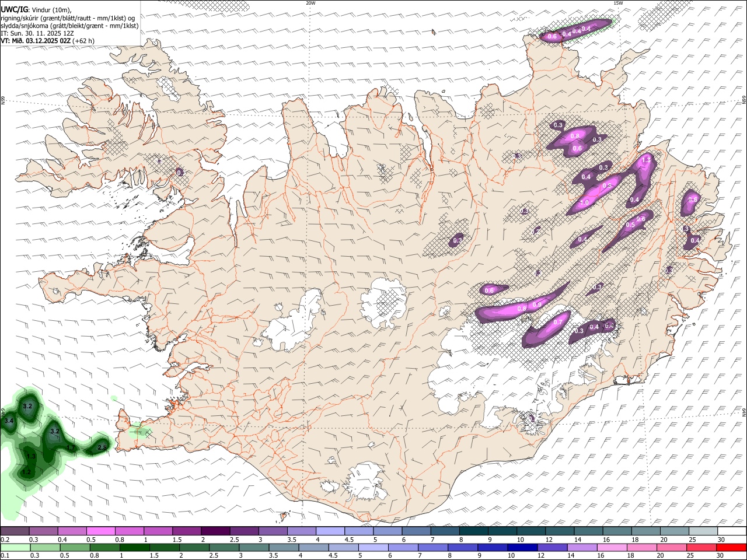The image size is (747, 560).
Task: Pick the dark mauve 0.2 snow-scale swatch
Action: [x=15, y=531]
